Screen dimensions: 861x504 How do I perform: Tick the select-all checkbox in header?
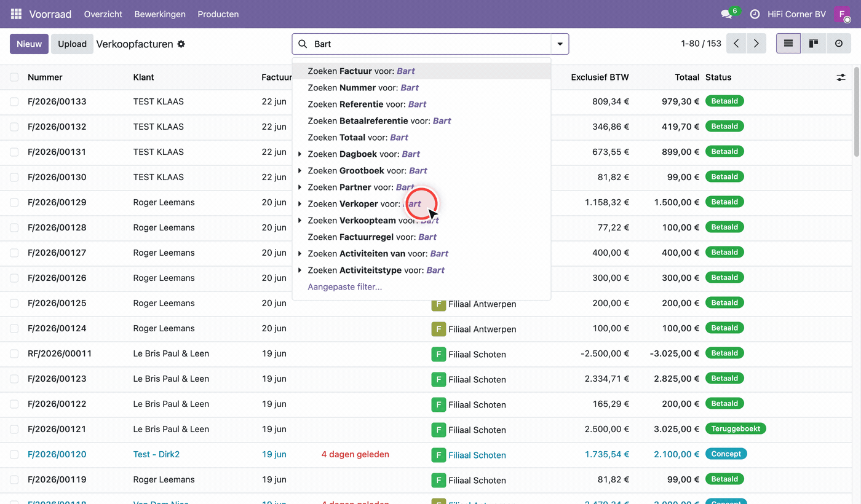(14, 77)
